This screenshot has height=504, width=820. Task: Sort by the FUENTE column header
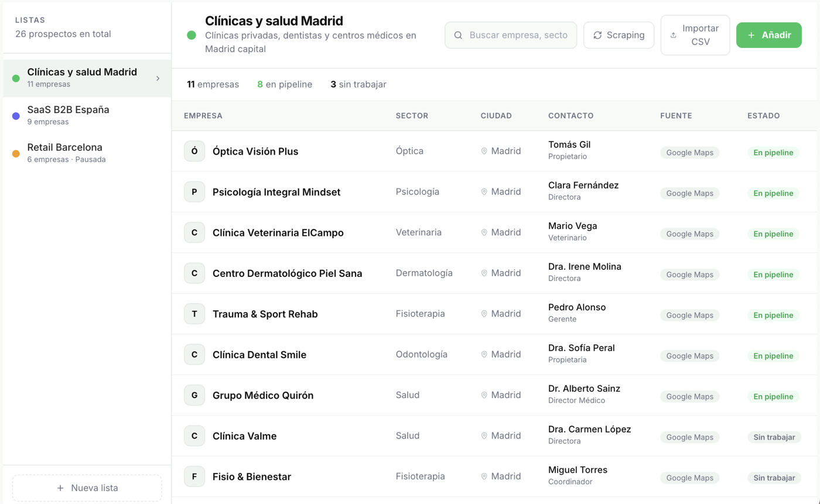point(676,116)
